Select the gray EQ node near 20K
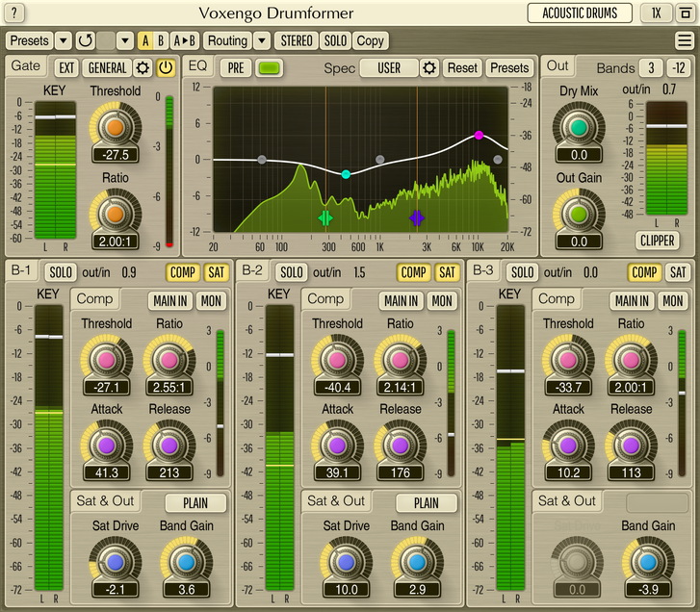Viewport: 700px width, 612px height. [498, 159]
